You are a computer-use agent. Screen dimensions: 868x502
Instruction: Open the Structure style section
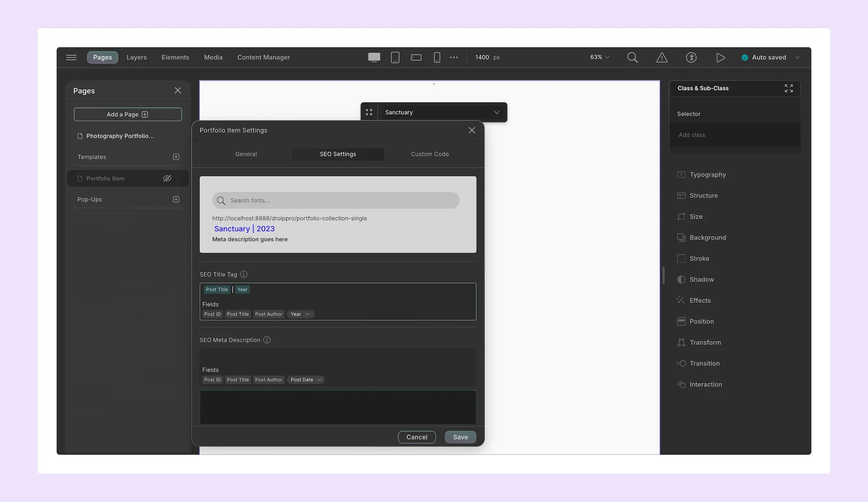tap(697, 196)
